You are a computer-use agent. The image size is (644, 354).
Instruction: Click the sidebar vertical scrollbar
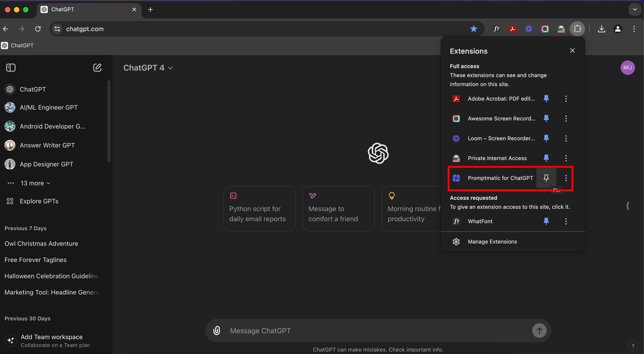109,122
